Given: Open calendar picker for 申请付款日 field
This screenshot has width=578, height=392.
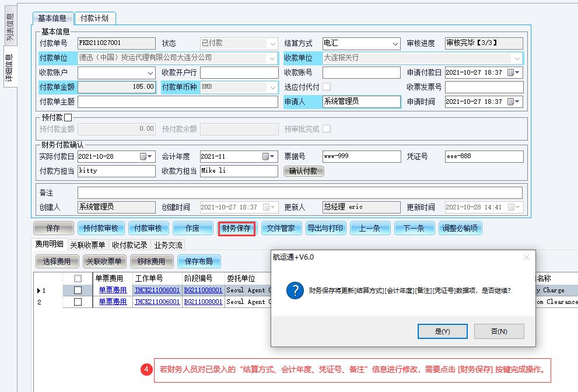Looking at the screenshot, I should (x=511, y=73).
